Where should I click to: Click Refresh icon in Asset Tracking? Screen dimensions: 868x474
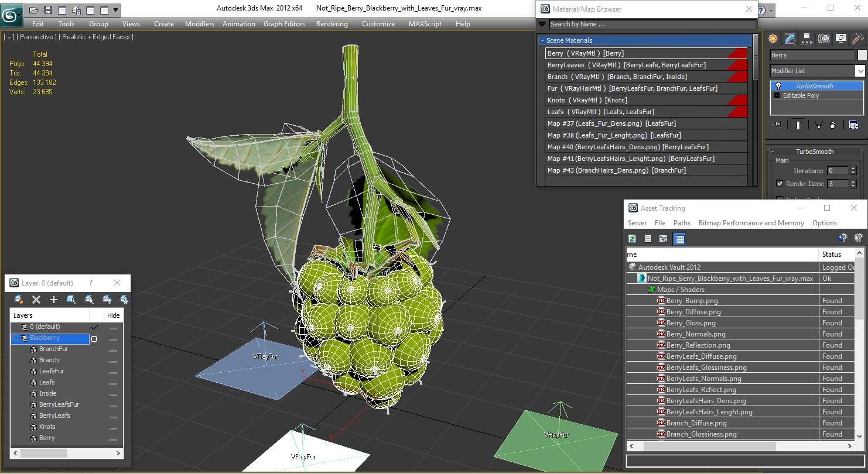tap(632, 239)
